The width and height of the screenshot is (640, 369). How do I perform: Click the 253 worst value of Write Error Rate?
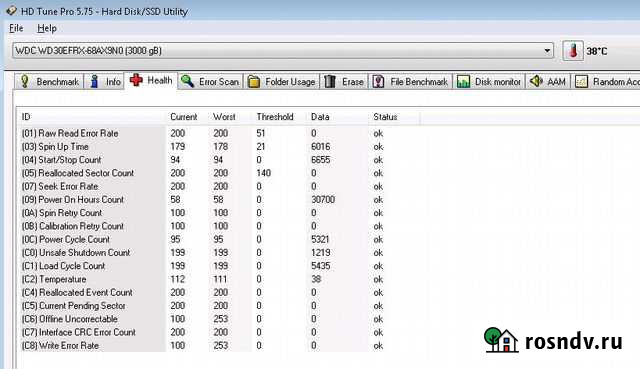[220, 346]
